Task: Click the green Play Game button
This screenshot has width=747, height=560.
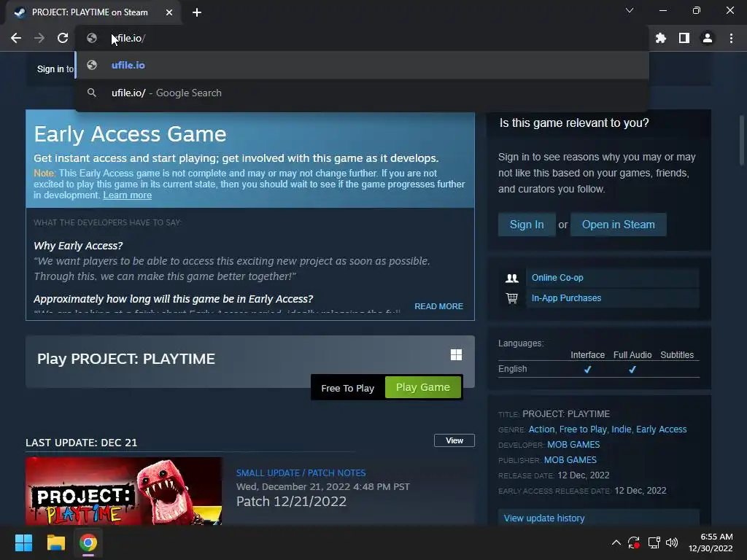Action: (x=422, y=387)
